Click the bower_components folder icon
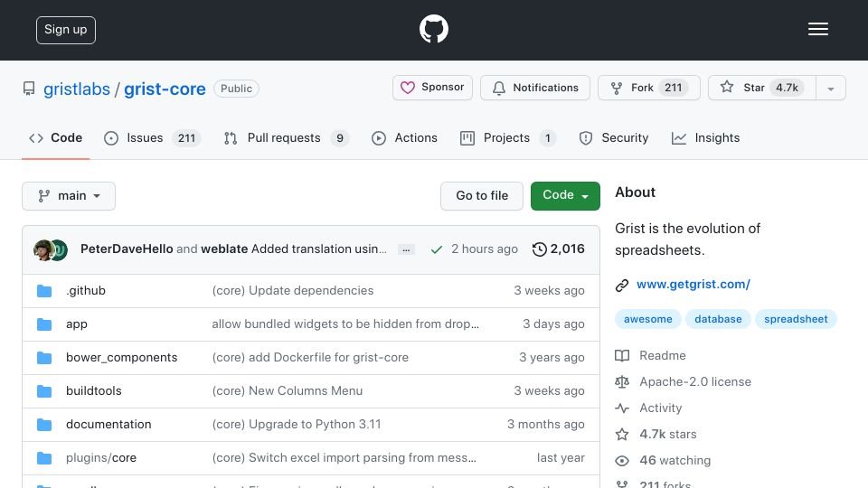868x488 pixels. (44, 358)
